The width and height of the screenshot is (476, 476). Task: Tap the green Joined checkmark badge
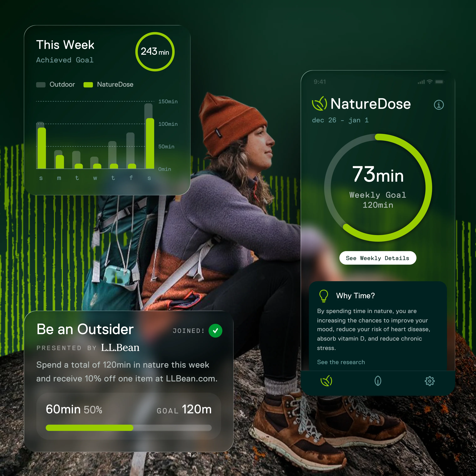coord(215,331)
